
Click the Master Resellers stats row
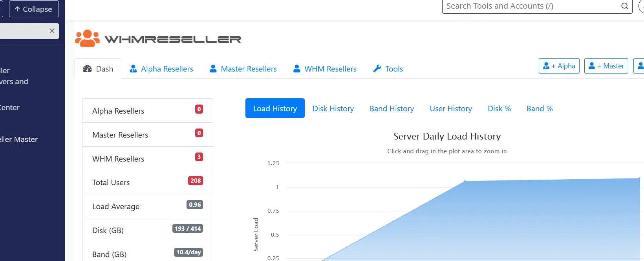(148, 134)
